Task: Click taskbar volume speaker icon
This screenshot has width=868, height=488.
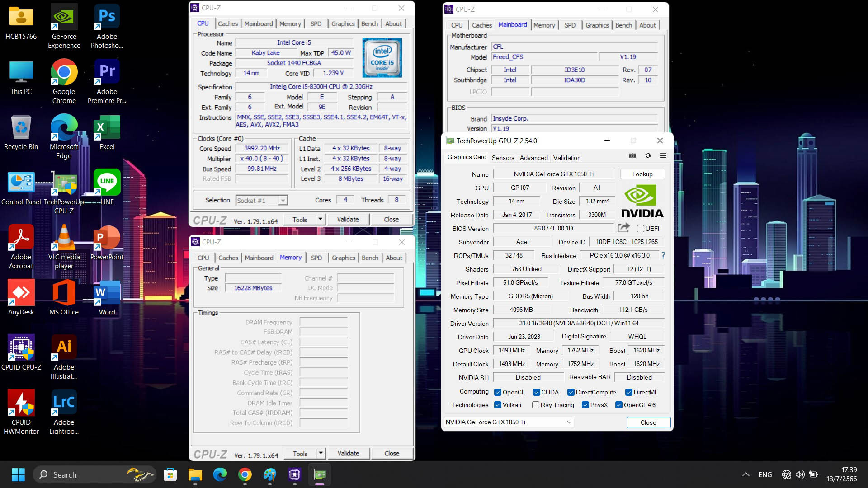Action: pos(800,474)
